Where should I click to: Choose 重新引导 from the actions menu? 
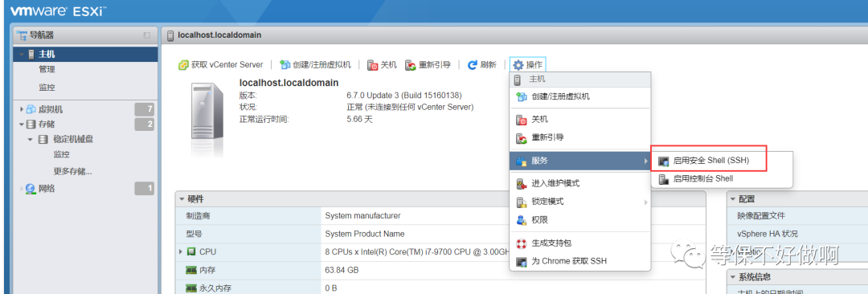click(x=579, y=137)
